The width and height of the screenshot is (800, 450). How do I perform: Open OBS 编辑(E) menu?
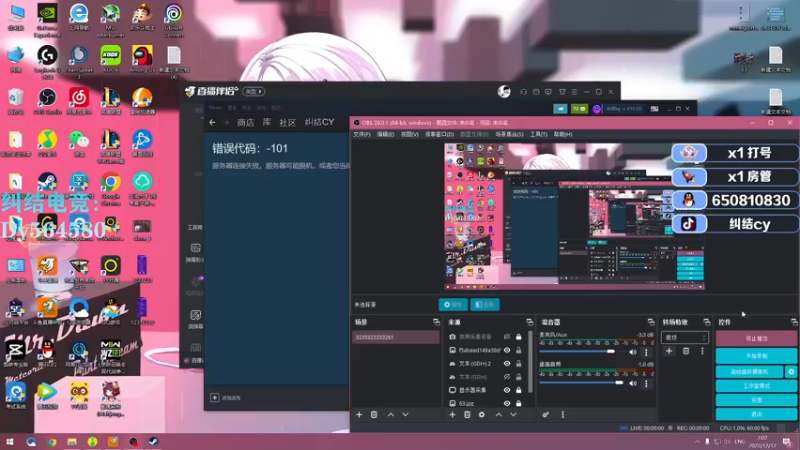(385, 134)
